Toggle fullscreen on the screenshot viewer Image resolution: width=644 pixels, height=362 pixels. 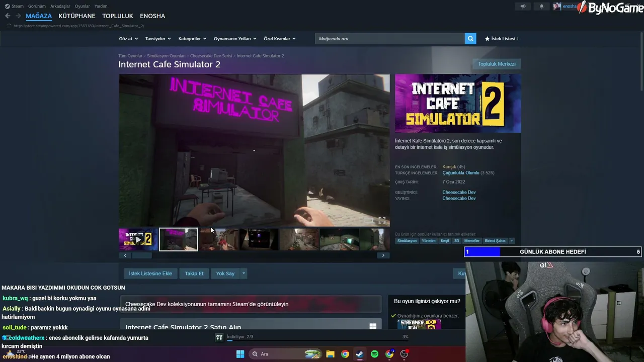coord(382,220)
